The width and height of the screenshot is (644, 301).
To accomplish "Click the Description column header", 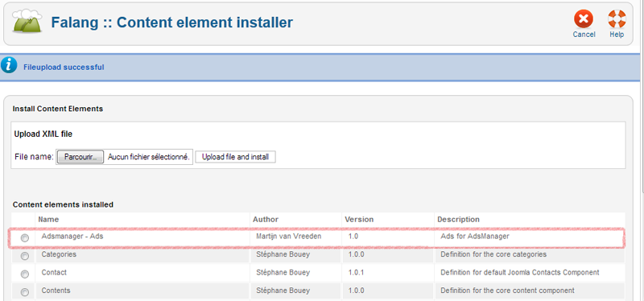I will click(x=458, y=219).
